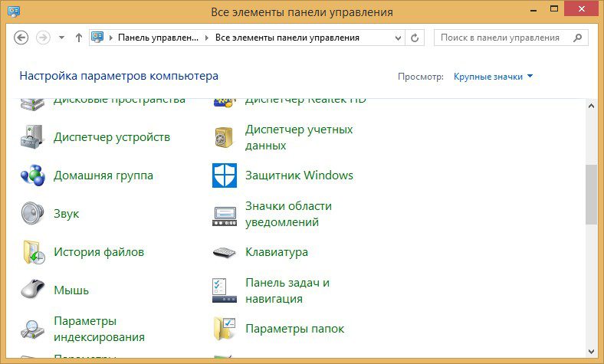Expand chevron before Все элементы панели управления
The width and height of the screenshot is (604, 364).
tap(207, 38)
